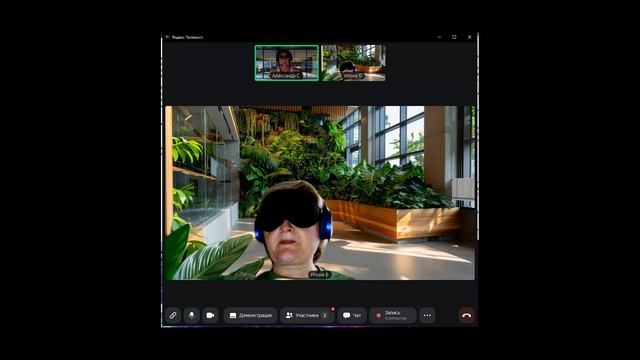640x360 pixels.
Task: Click the Яндекс Телемост title bar text
Action: [x=187, y=37]
